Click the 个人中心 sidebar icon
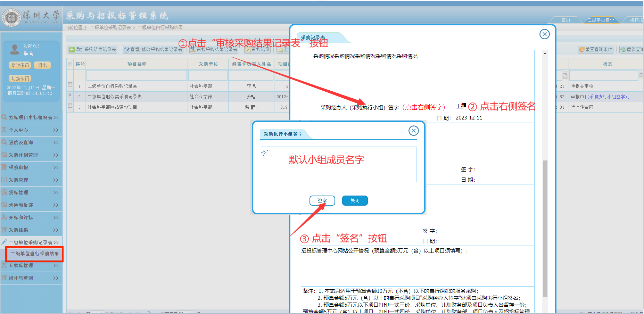Viewport: 644px width, 314px height. [x=5, y=130]
